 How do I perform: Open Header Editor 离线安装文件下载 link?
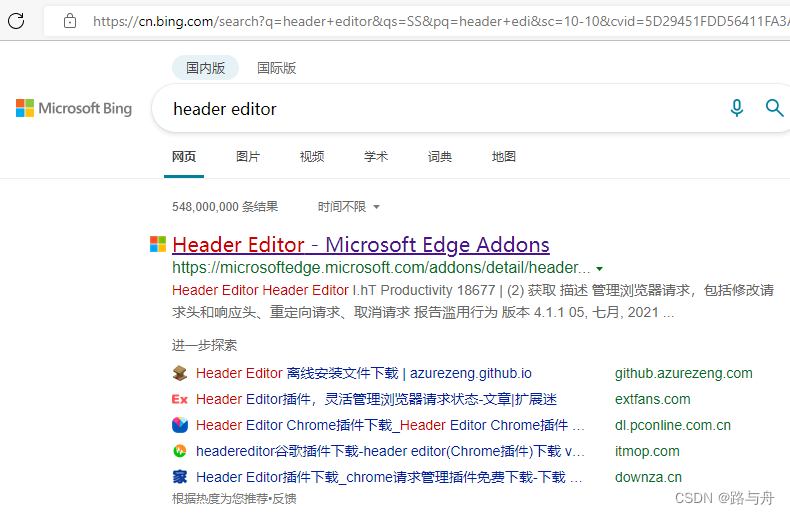point(364,373)
